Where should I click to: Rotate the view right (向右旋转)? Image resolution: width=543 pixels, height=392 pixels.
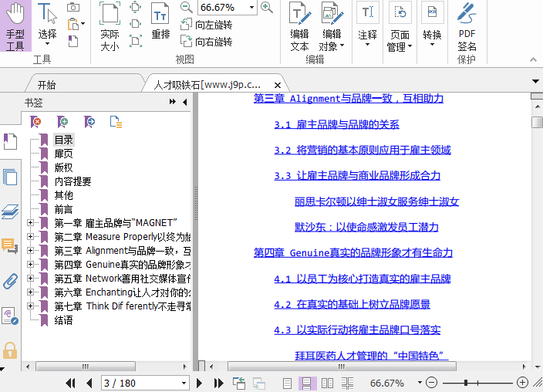click(x=206, y=42)
